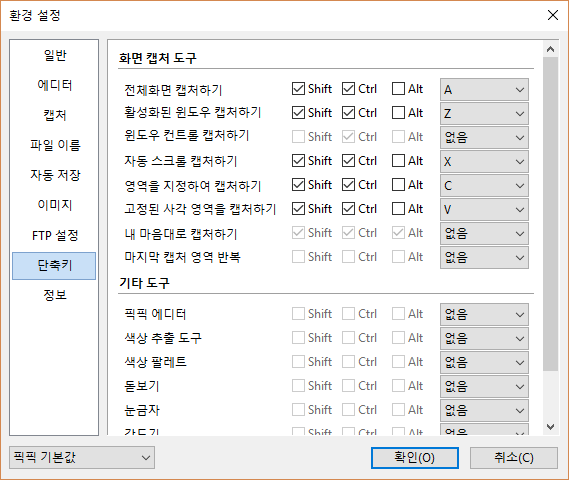Open the FTP 설정 tab

coord(54,235)
